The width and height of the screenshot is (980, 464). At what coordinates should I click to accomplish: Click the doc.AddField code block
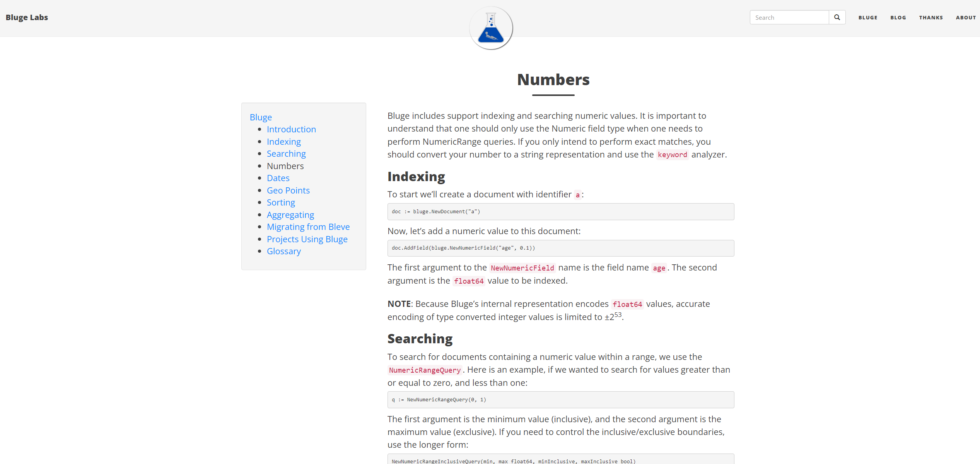coord(561,248)
